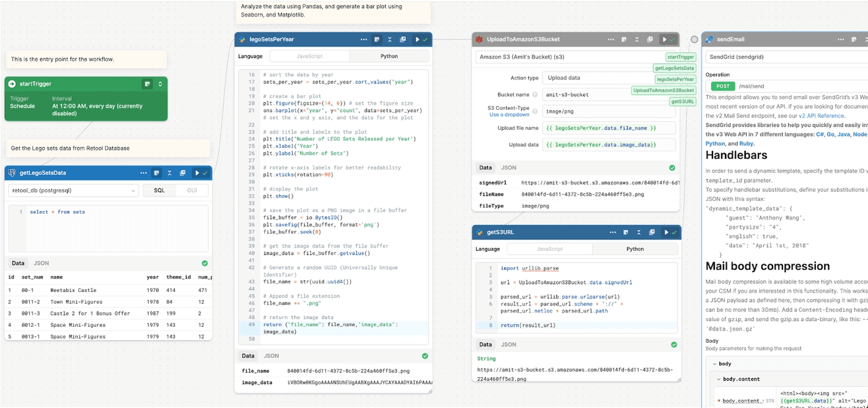Expand the startTrigger block chevron

pyautogui.click(x=161, y=84)
